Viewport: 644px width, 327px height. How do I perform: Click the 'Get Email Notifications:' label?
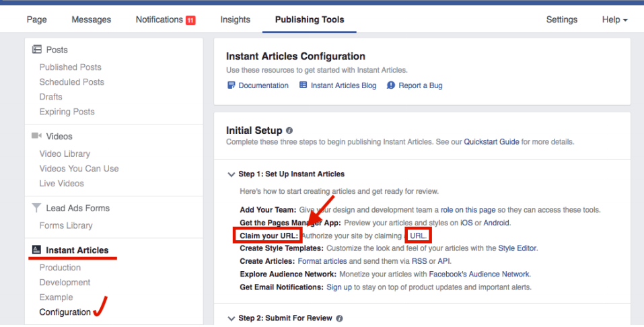click(282, 287)
